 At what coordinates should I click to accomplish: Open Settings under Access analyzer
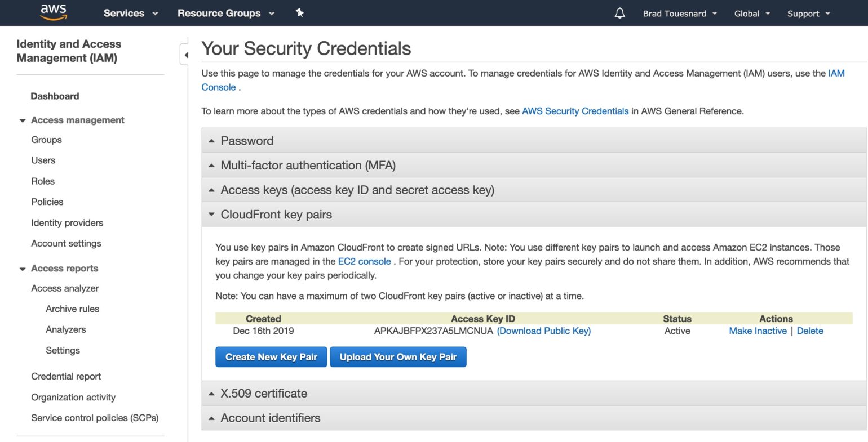pos(63,350)
